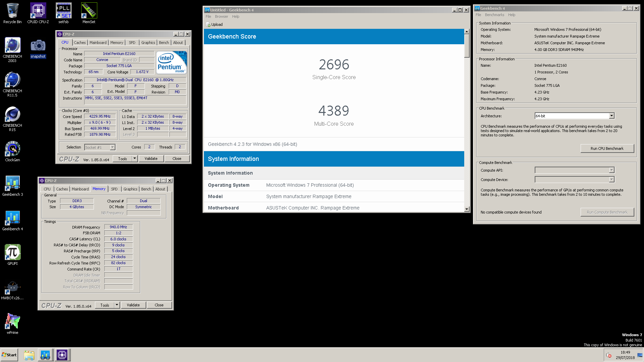Click the Upload icon in Geekbench results window
The width and height of the screenshot is (644, 362).
pos(208,24)
